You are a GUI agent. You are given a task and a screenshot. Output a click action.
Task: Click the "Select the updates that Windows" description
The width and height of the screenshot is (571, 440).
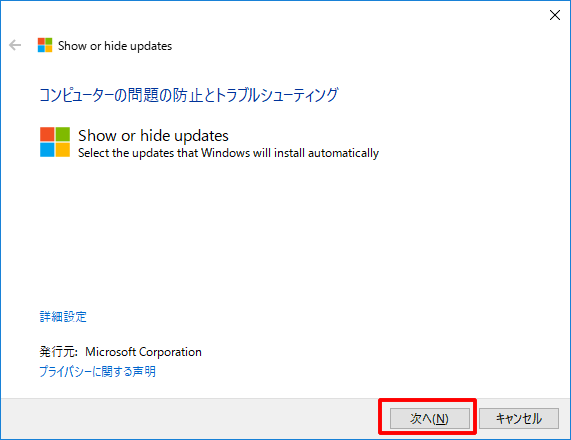228,153
